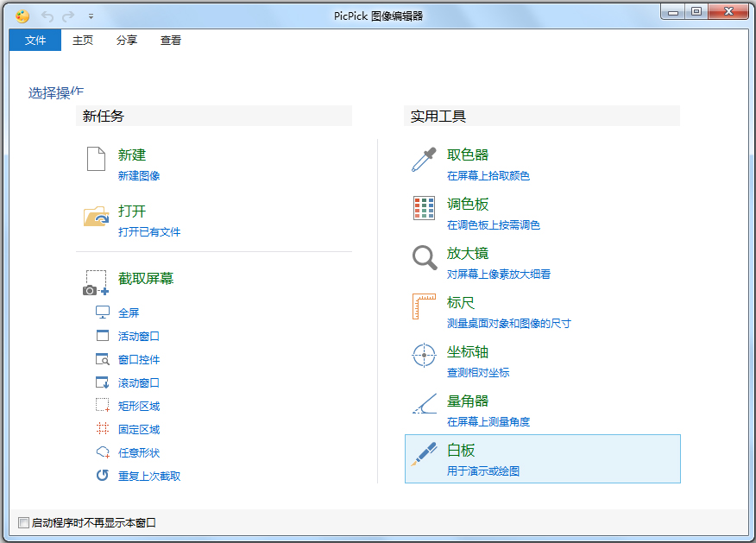The height and width of the screenshot is (543, 756).
Task: Click the 新建 blank page icon
Action: pyautogui.click(x=96, y=159)
